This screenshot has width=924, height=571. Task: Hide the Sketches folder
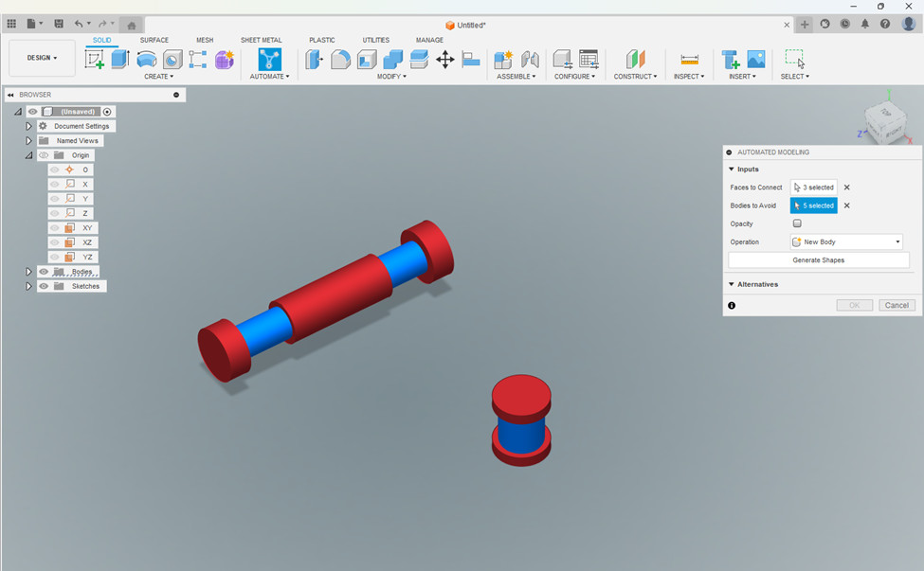pos(44,286)
